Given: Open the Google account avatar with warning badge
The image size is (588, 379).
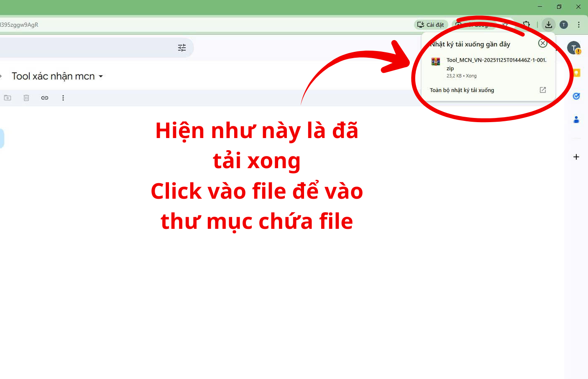Looking at the screenshot, I should (x=574, y=48).
